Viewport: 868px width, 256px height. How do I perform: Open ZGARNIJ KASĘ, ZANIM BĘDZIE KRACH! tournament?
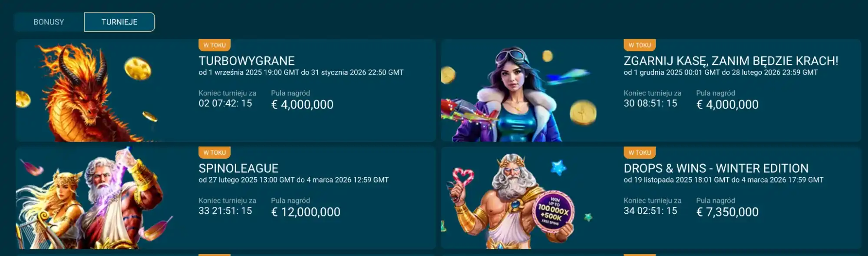click(x=731, y=61)
